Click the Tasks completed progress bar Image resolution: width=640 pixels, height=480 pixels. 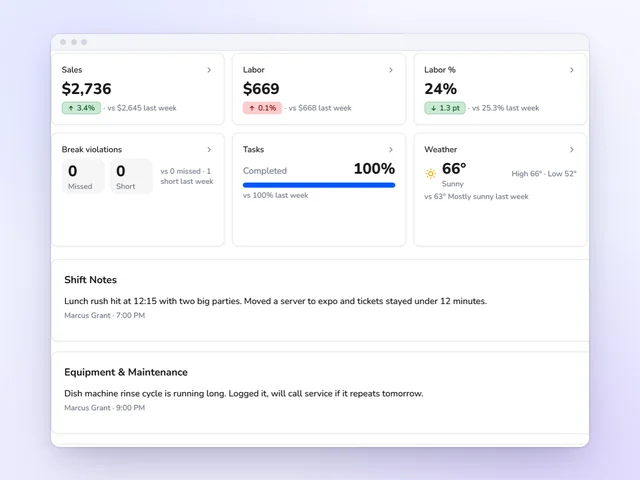pos(319,185)
